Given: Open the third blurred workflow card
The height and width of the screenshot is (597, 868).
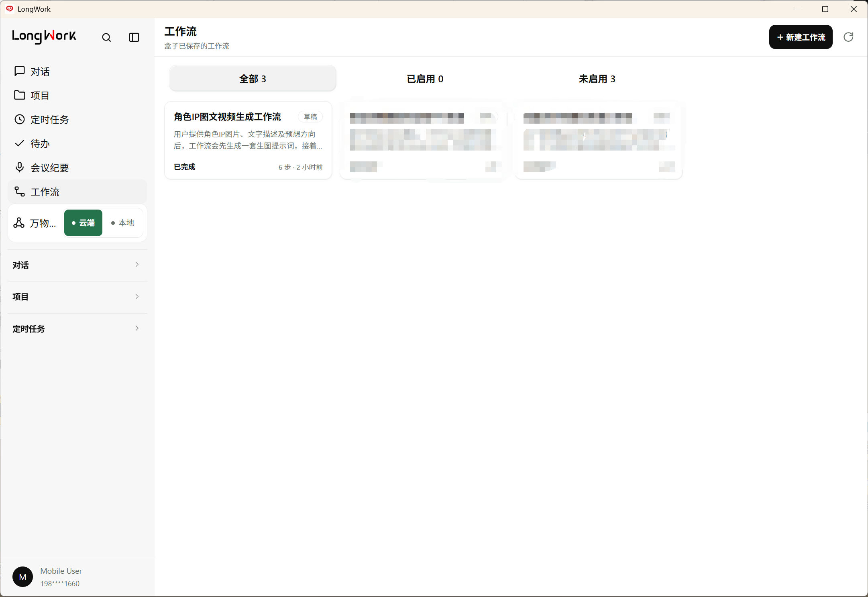Looking at the screenshot, I should pos(599,141).
